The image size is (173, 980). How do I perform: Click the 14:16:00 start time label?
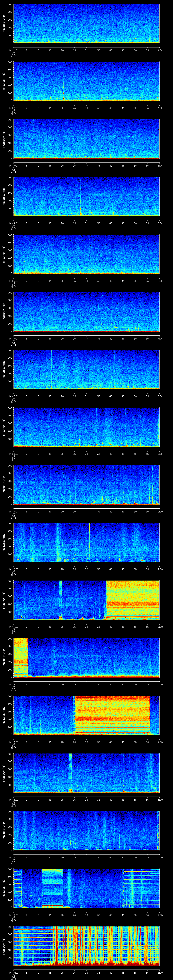[13, 915]
